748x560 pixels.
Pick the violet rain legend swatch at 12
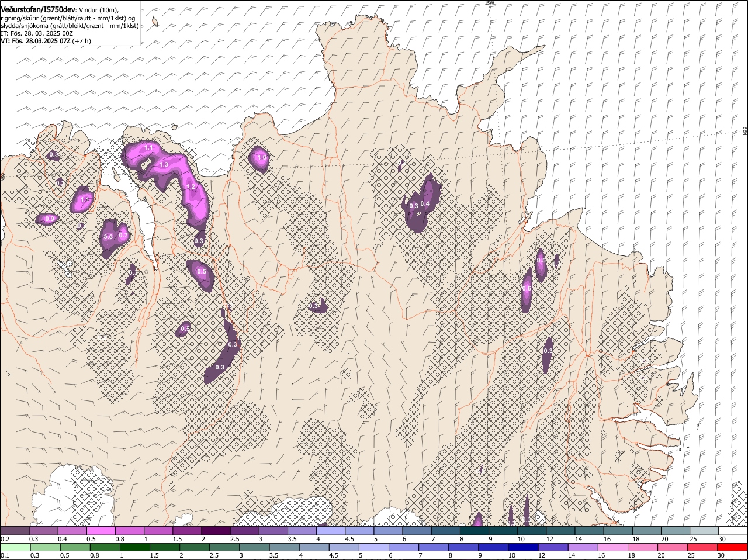pyautogui.click(x=553, y=548)
